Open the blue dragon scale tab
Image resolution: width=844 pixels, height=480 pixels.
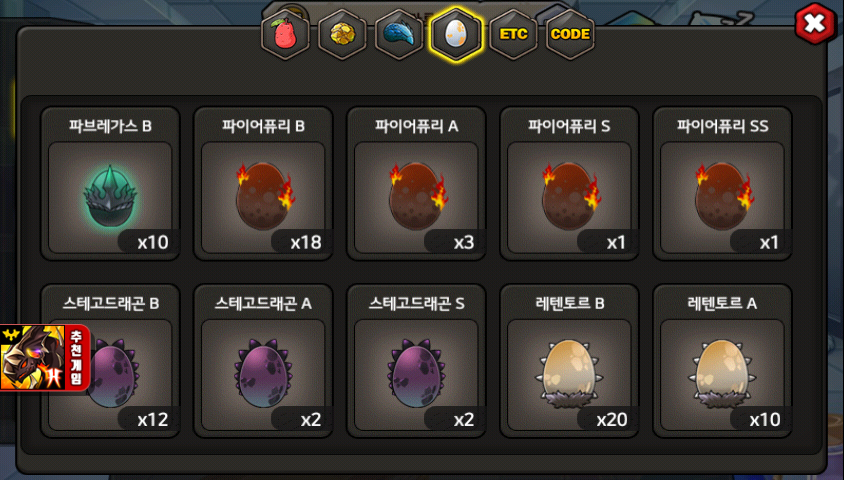point(399,34)
